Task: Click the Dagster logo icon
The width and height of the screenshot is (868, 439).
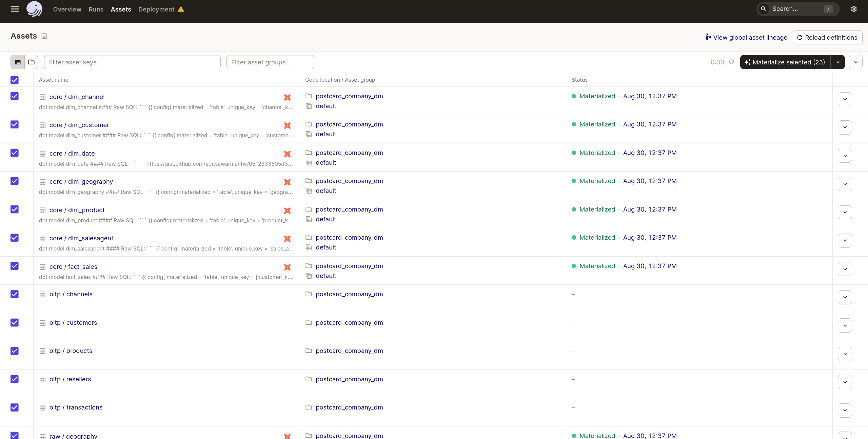Action: 35,9
